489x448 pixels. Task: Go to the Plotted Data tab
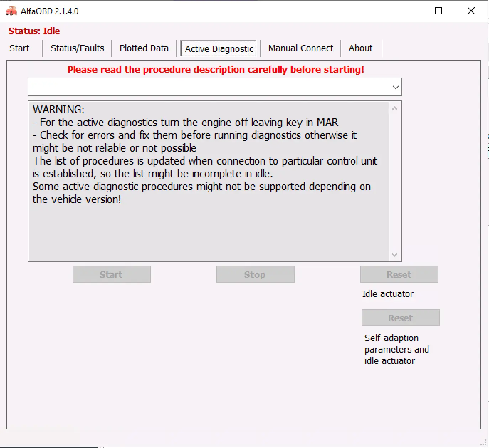coord(144,48)
